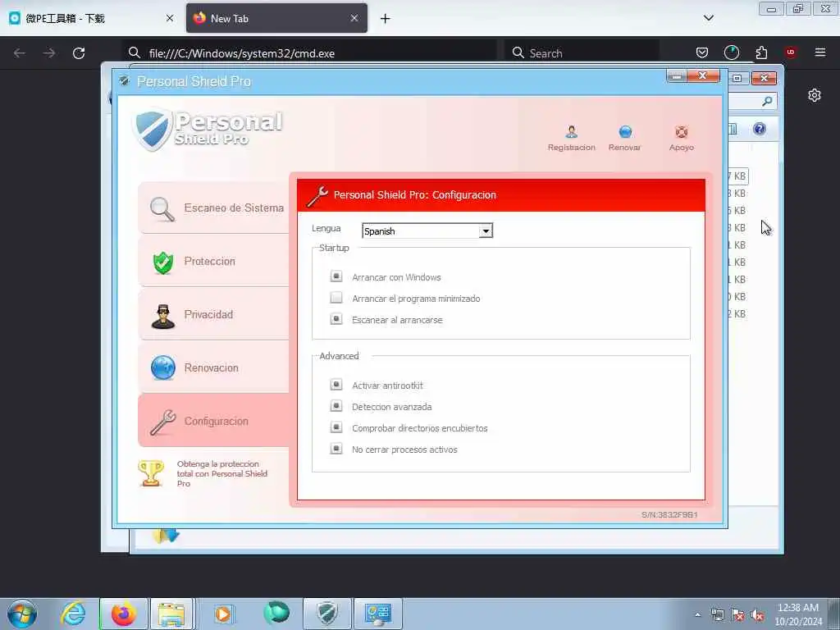Click the Explorer window search magnifier
The width and height of the screenshot is (840, 630).
767,101
